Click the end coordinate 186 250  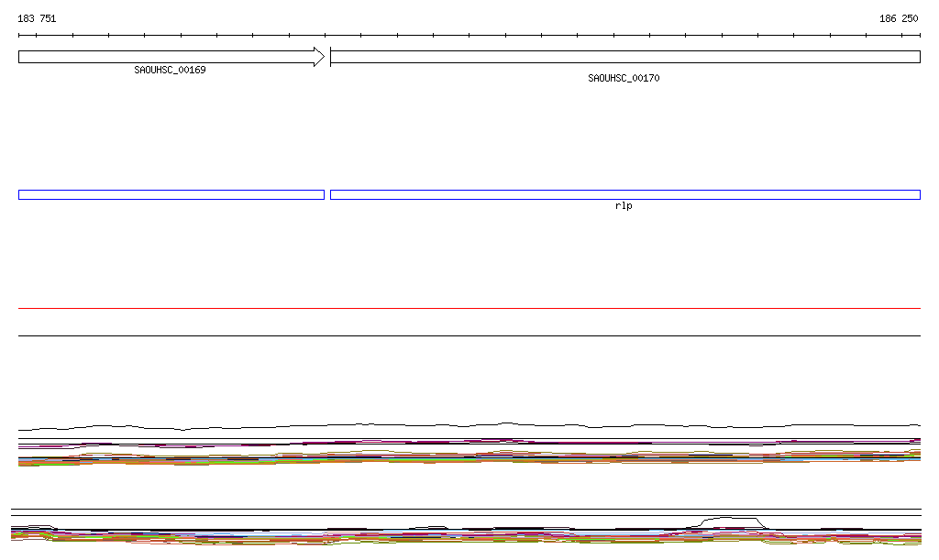coord(899,18)
